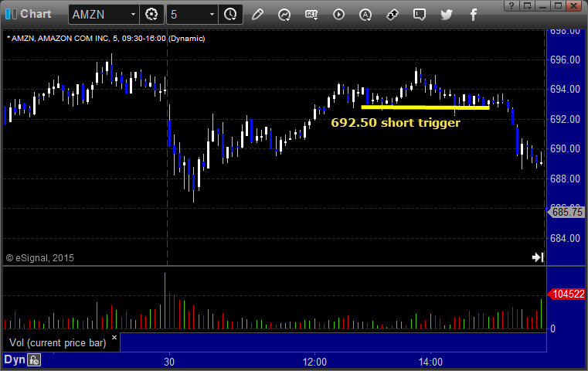588x371 pixels.
Task: Expand the interval 5 dropdown
Action: (212, 15)
